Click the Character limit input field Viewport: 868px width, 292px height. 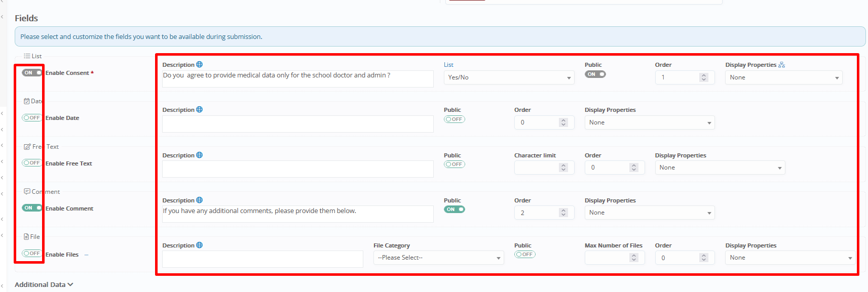[537, 168]
